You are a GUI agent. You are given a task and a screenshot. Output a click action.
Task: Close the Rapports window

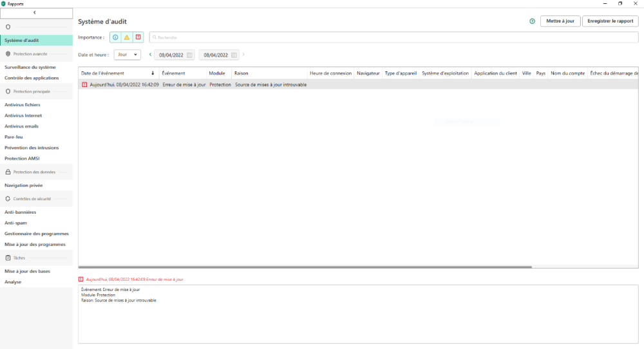click(x=636, y=4)
